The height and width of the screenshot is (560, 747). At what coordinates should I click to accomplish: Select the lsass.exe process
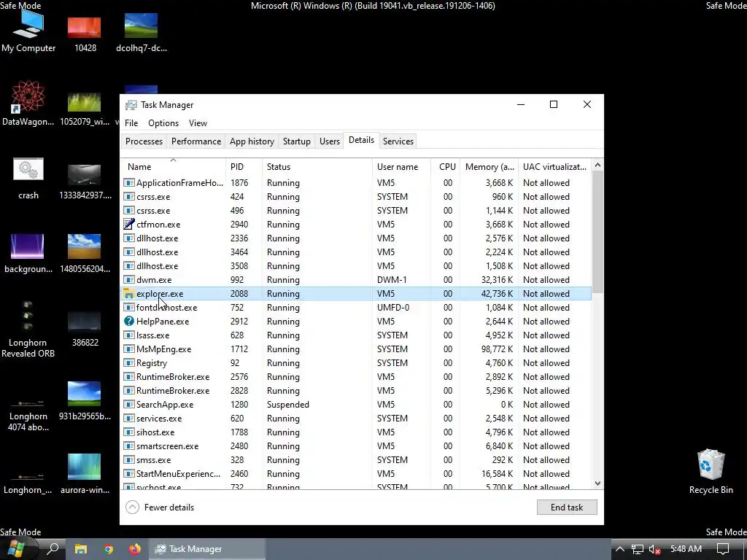click(x=356, y=335)
